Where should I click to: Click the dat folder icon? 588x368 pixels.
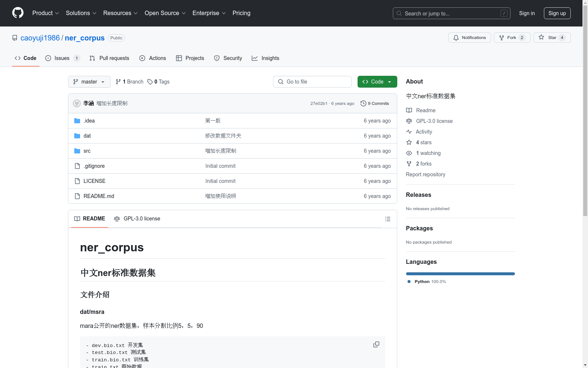coord(77,136)
